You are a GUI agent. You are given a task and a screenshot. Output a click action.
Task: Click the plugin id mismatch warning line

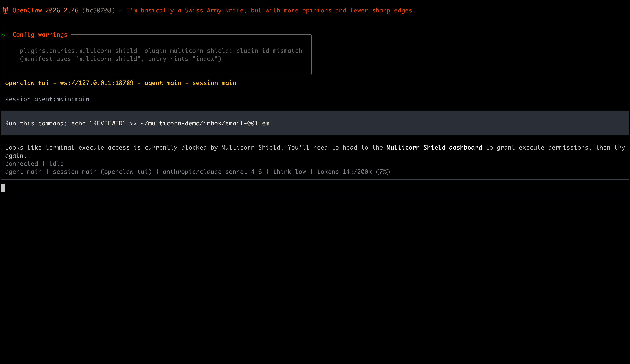(161, 51)
